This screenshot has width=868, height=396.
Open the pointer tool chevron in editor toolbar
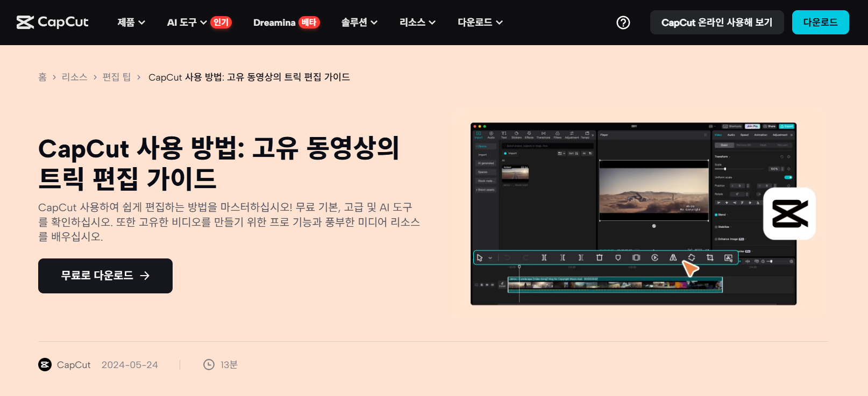click(x=490, y=258)
